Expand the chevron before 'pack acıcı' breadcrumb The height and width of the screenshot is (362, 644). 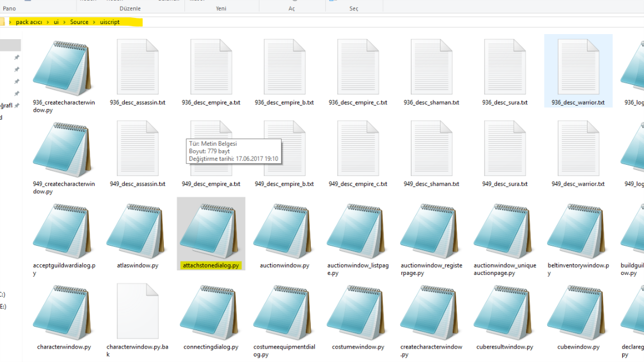pyautogui.click(x=10, y=22)
